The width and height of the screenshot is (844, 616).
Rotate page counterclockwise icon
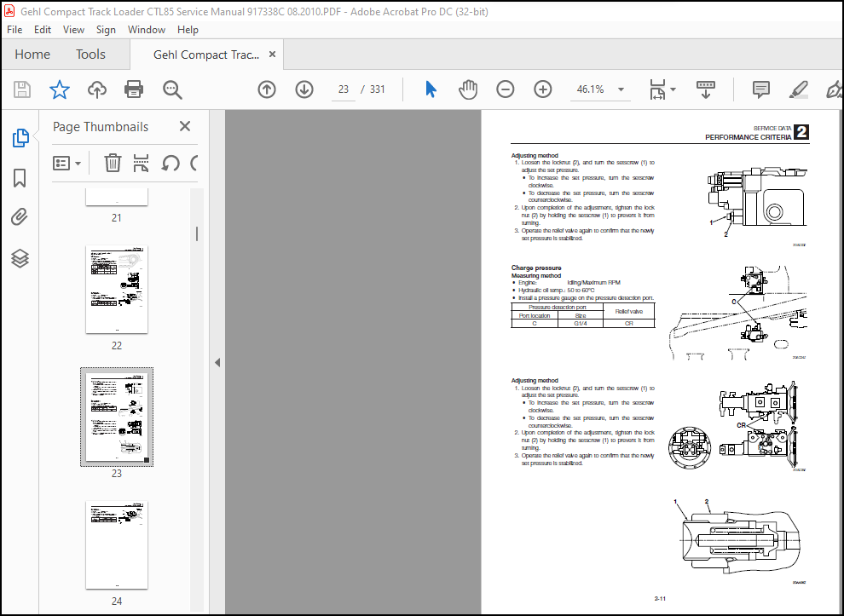click(x=171, y=163)
